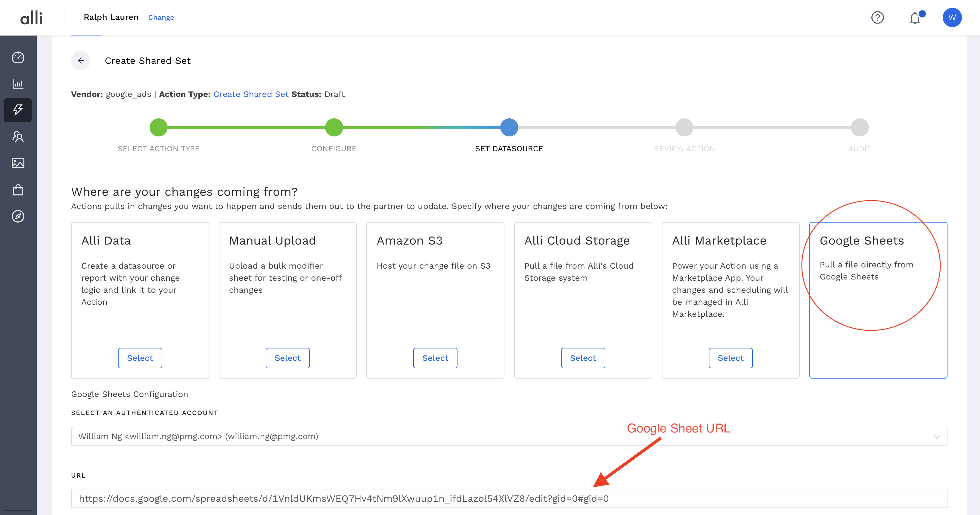This screenshot has height=515, width=980.
Task: Open the dashboard gauge icon in sidebar
Action: pyautogui.click(x=18, y=57)
